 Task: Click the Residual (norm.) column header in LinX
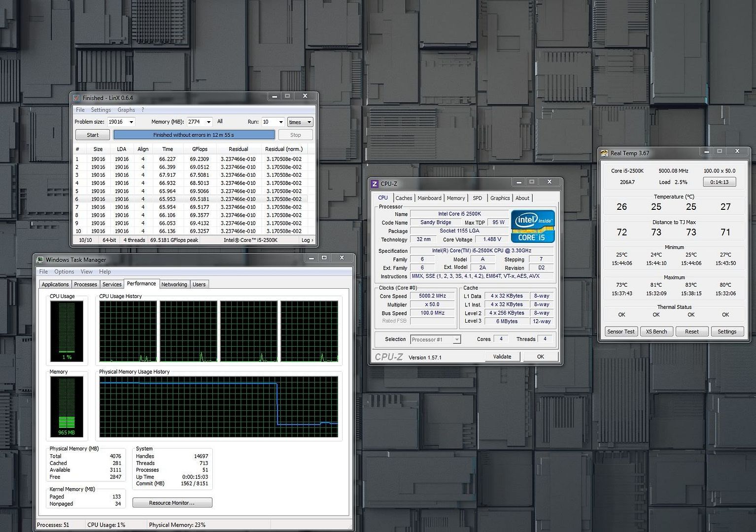tap(284, 149)
